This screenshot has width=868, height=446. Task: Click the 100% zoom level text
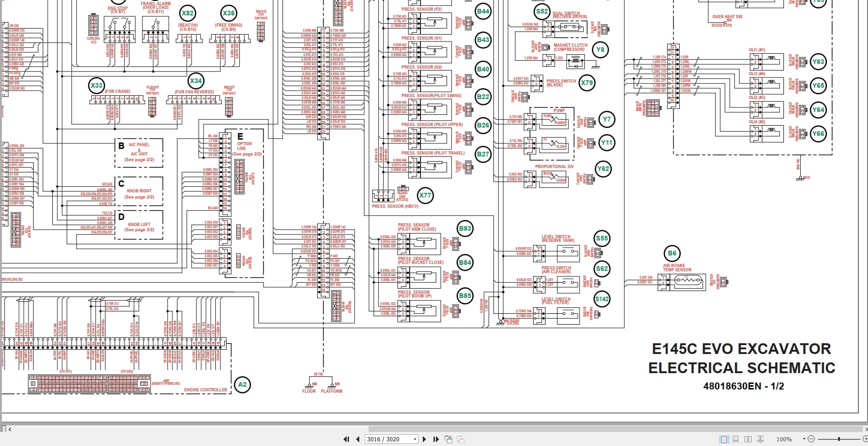tap(784, 439)
